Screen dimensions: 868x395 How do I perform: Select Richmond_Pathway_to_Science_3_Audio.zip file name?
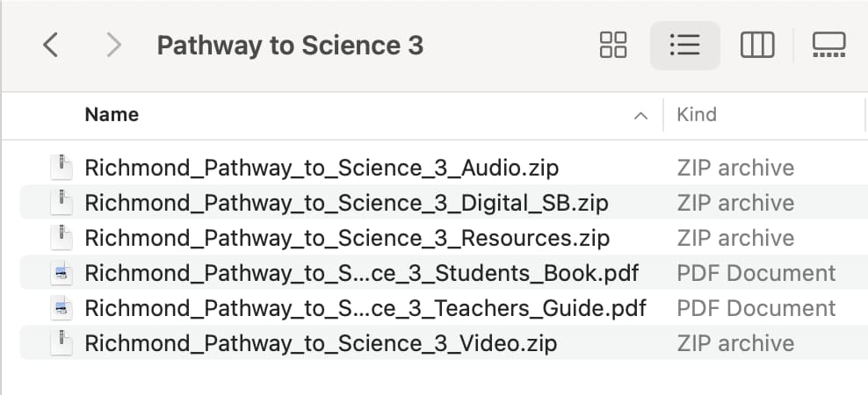pyautogui.click(x=322, y=168)
